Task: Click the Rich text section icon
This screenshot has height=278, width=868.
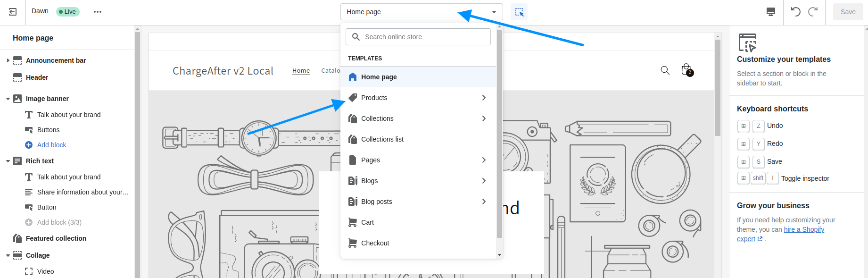Action: 17,161
